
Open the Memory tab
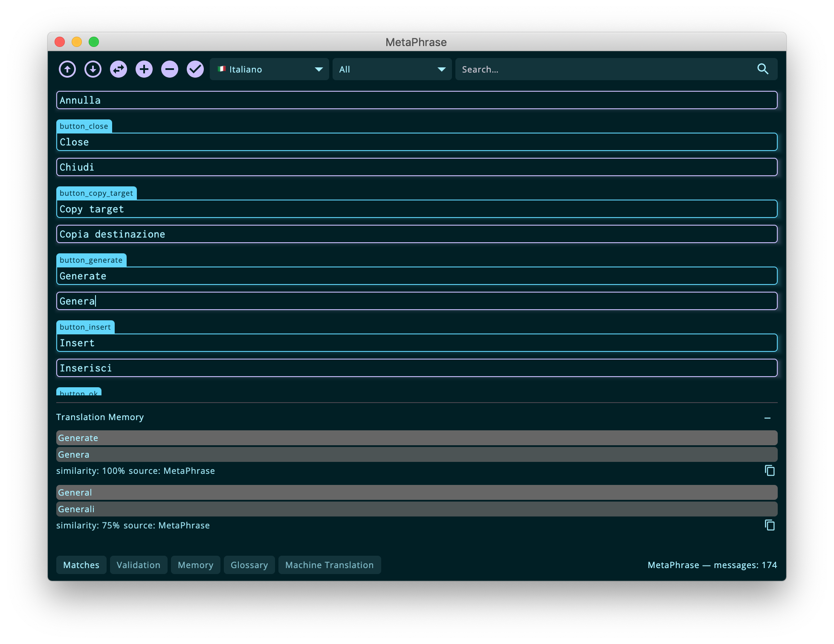(x=196, y=565)
